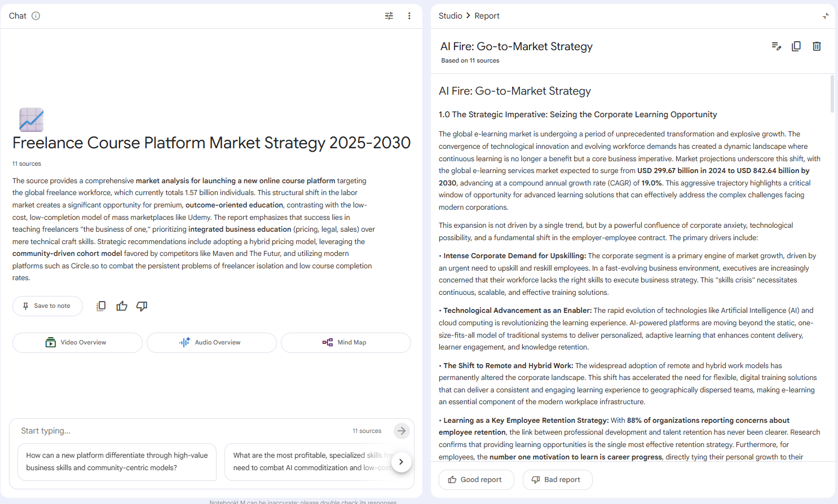Open chat configuration with the sliders icon

(x=389, y=16)
